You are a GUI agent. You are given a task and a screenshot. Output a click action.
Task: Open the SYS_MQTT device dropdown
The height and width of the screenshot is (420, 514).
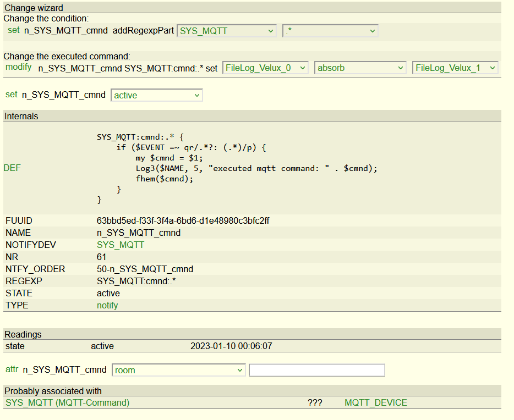coord(227,31)
